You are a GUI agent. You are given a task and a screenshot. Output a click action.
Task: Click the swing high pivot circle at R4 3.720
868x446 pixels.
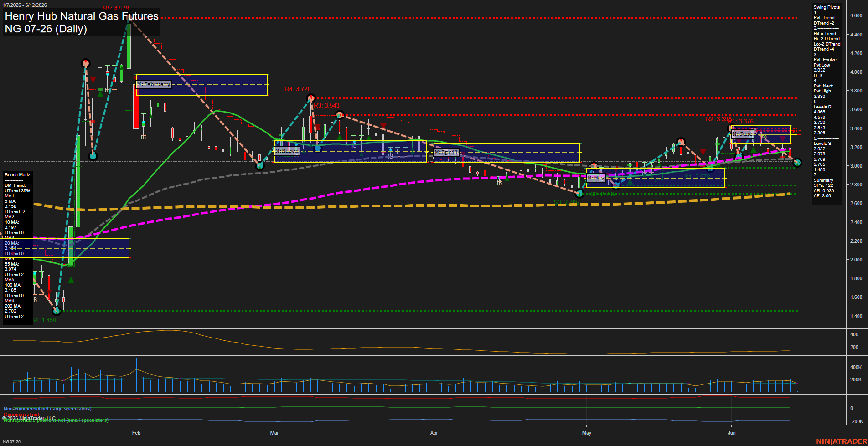point(311,98)
